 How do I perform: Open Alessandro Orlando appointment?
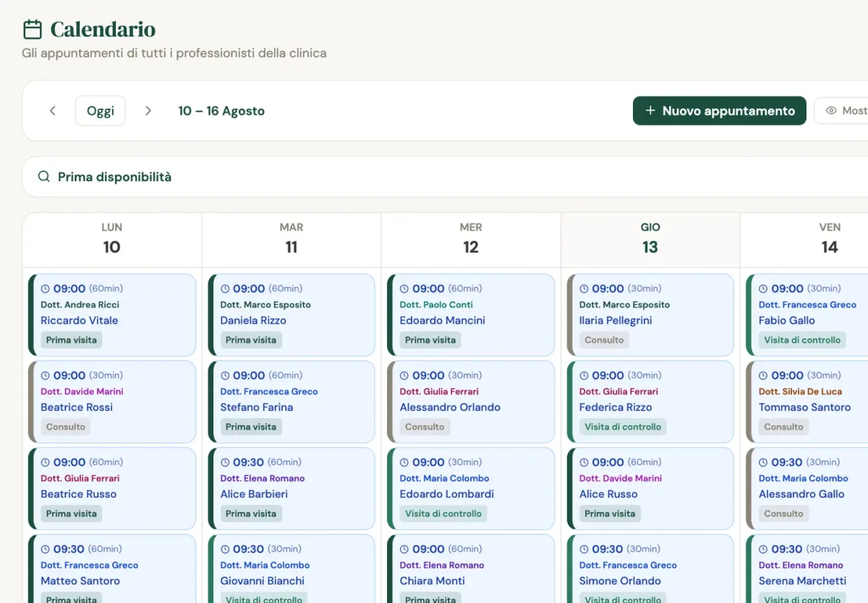pos(471,401)
